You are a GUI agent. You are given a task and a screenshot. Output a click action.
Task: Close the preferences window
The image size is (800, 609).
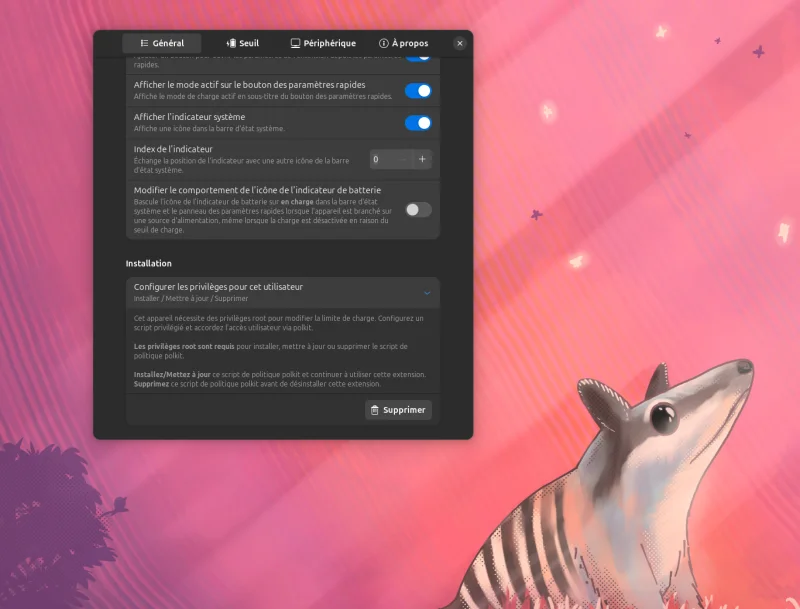coord(460,43)
